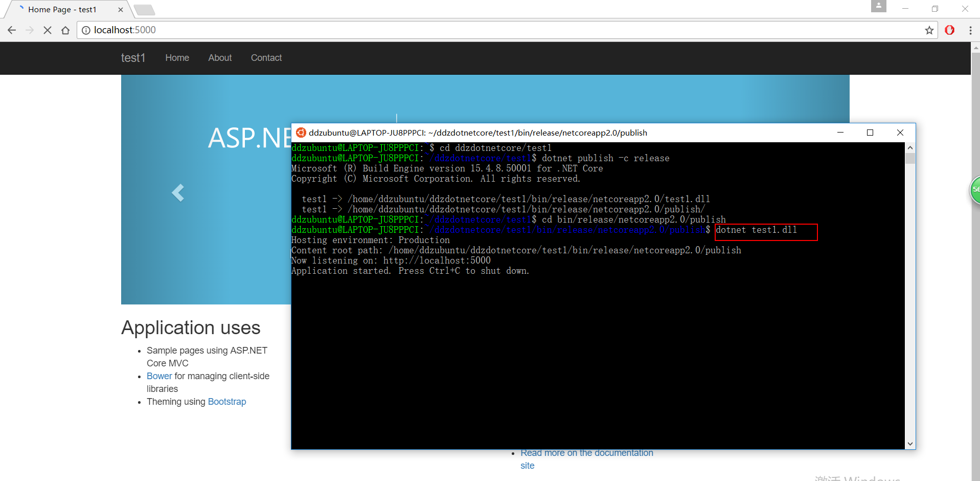Go to the browser home page icon
Image resolution: width=980 pixels, height=481 pixels.
point(65,30)
